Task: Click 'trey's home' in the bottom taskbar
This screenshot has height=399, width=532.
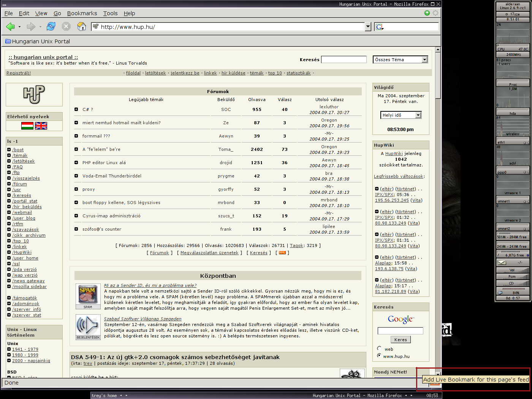Action: [x=104, y=396]
